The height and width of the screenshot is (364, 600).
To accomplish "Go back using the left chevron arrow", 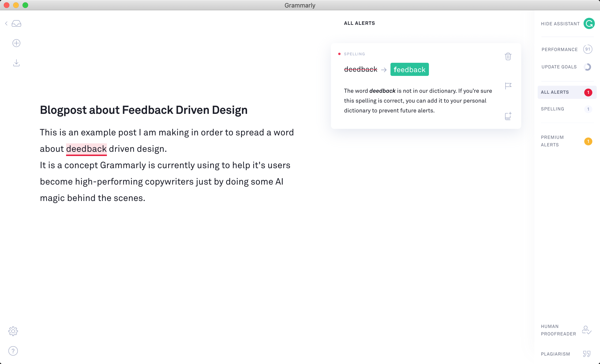I will pos(6,23).
